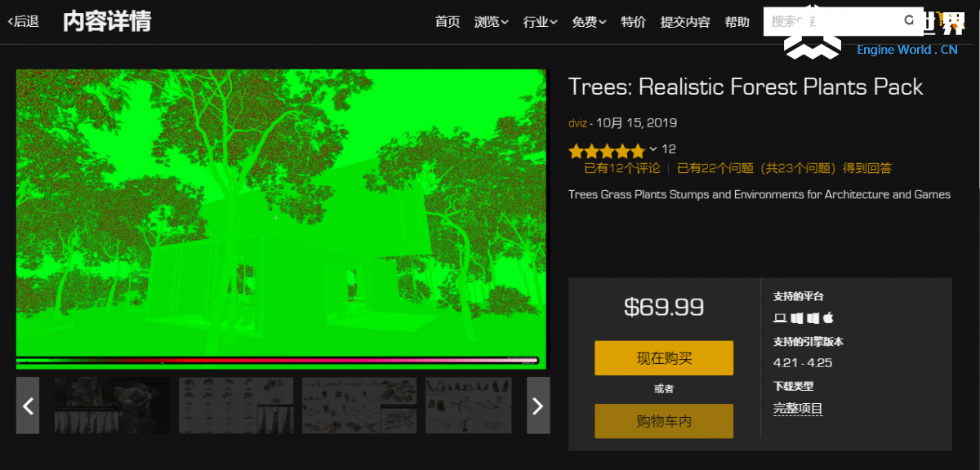
Task: Open the 已有12个评论 reviews link
Action: (x=622, y=169)
